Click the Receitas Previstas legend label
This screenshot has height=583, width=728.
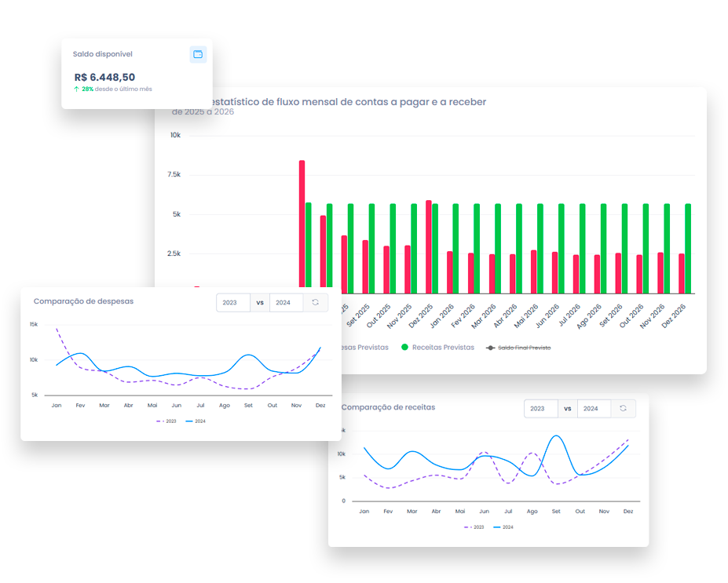443,347
